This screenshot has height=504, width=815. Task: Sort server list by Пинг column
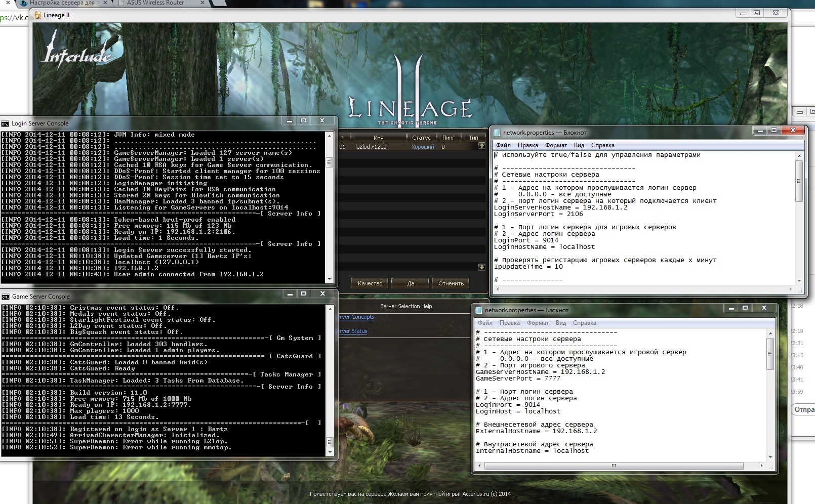(x=449, y=138)
